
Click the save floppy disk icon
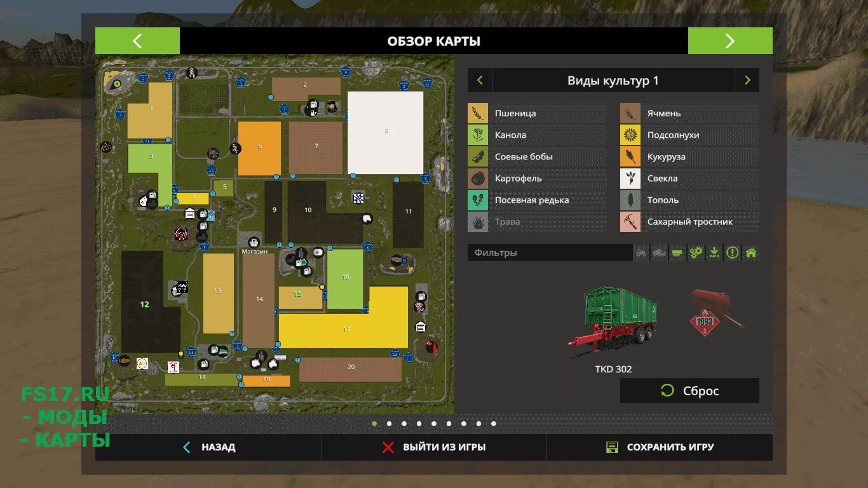coord(612,447)
